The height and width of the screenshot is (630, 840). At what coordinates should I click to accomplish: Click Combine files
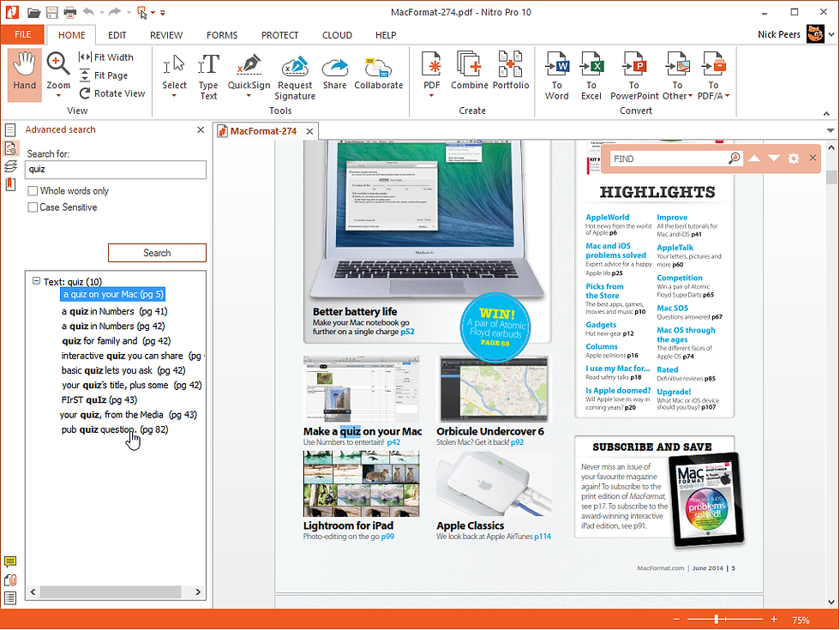click(x=470, y=70)
